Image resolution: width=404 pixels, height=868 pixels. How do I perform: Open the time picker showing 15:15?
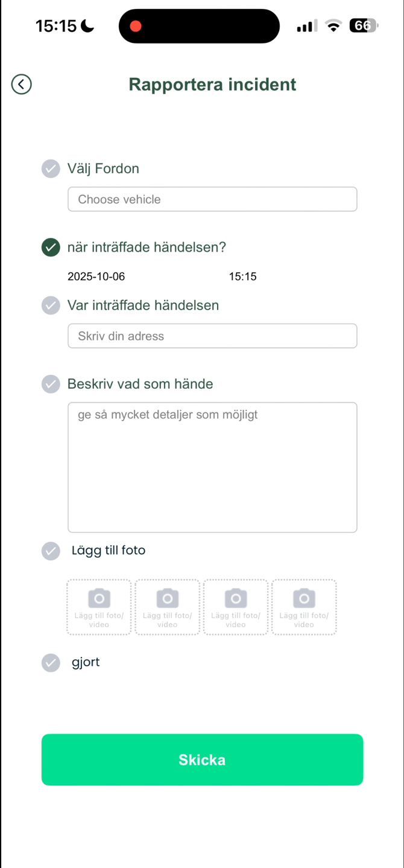click(242, 276)
